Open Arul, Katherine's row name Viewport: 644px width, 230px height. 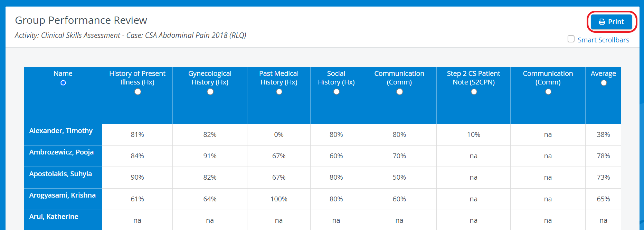tap(54, 217)
